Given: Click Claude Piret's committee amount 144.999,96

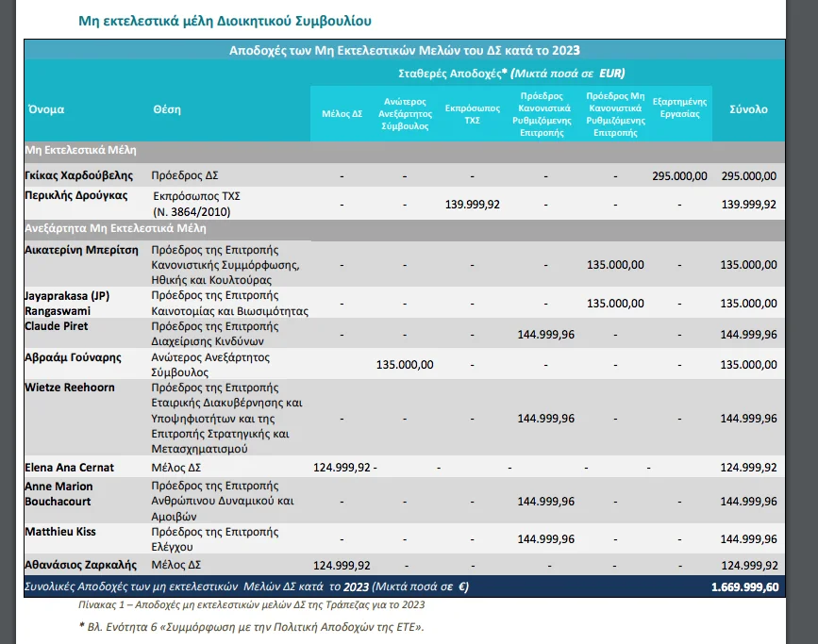Looking at the screenshot, I should pyautogui.click(x=545, y=335).
